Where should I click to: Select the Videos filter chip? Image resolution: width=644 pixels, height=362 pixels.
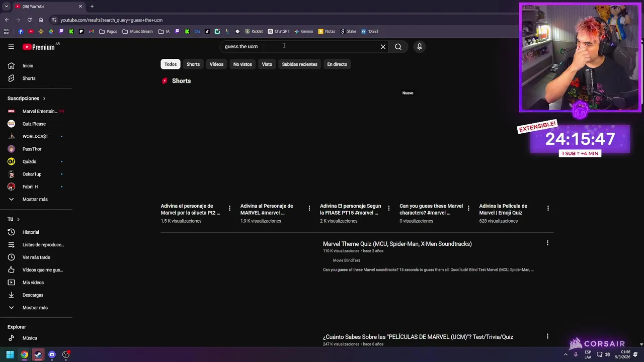[216, 64]
